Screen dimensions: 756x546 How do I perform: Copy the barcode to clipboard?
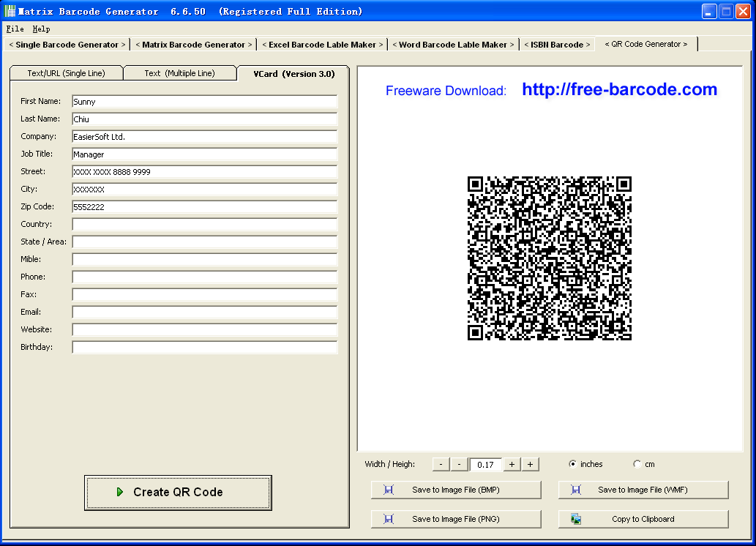coord(643,519)
